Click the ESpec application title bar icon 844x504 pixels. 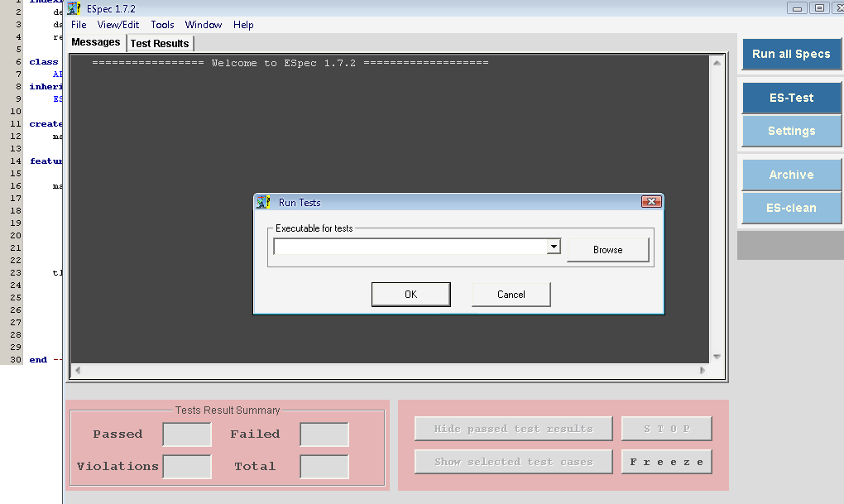(74, 8)
